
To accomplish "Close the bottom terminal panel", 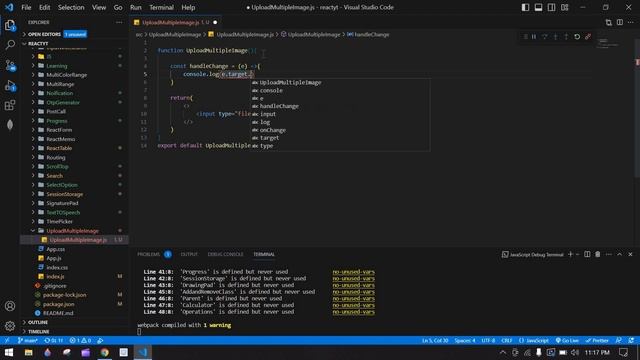I will coord(630,254).
